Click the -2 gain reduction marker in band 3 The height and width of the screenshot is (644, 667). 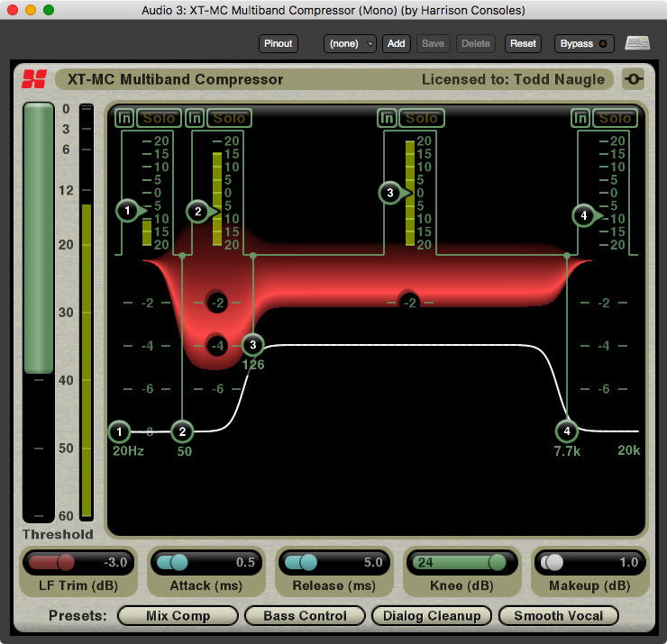pos(409,303)
